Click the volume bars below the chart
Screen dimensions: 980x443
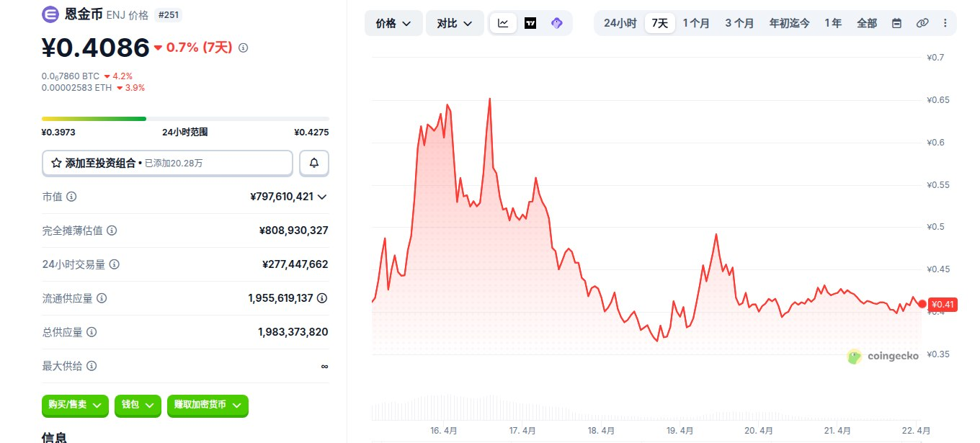point(647,407)
